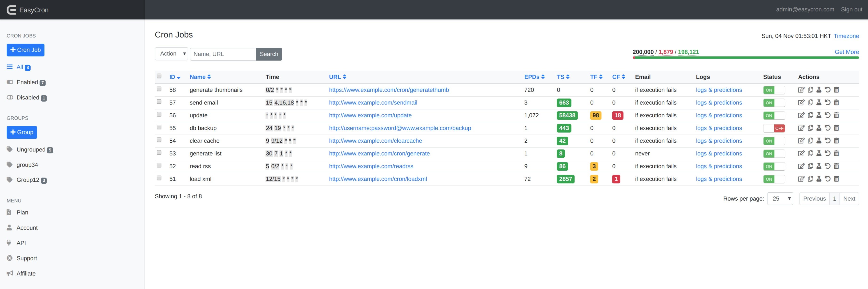Screen dimensions: 868x289
Task: Clone the db backup cron job
Action: pos(810,128)
